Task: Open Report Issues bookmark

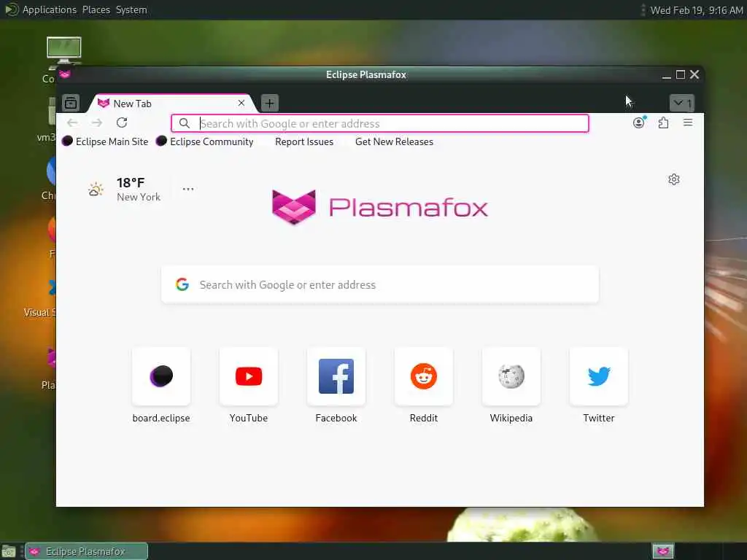Action: click(x=304, y=142)
